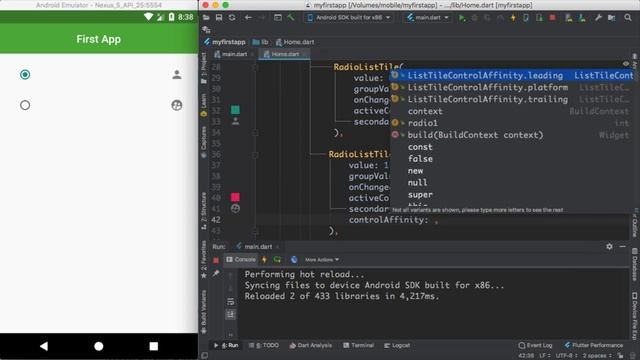Open Search Everywhere magnifier icon
Image resolution: width=640 pixels, height=360 pixels.
point(628,18)
